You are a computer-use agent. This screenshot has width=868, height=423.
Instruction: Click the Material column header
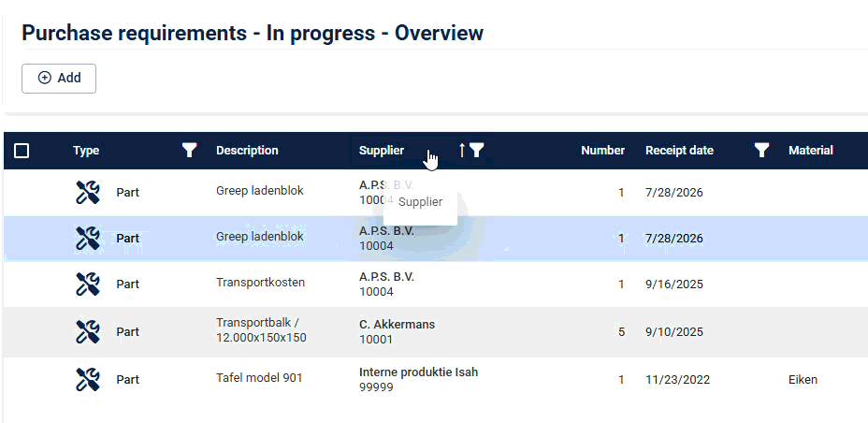point(810,151)
